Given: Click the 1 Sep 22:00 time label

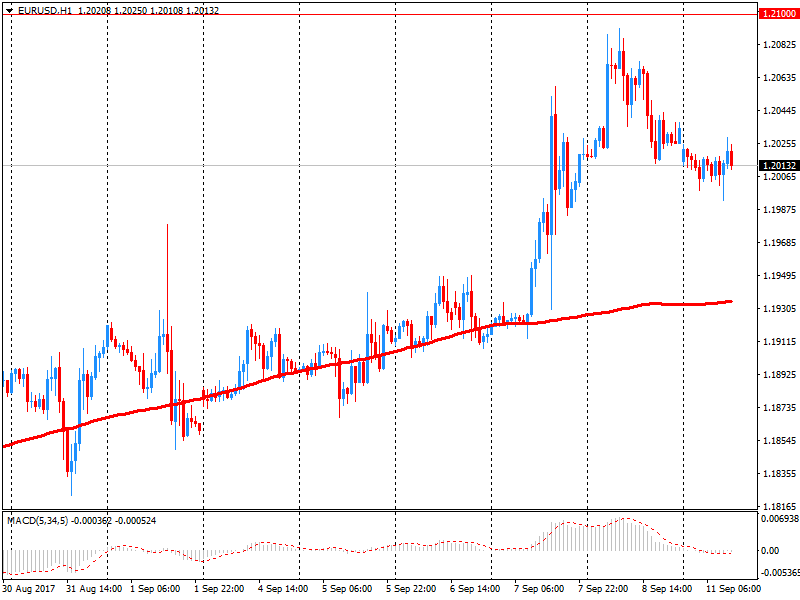Looking at the screenshot, I should [219, 589].
